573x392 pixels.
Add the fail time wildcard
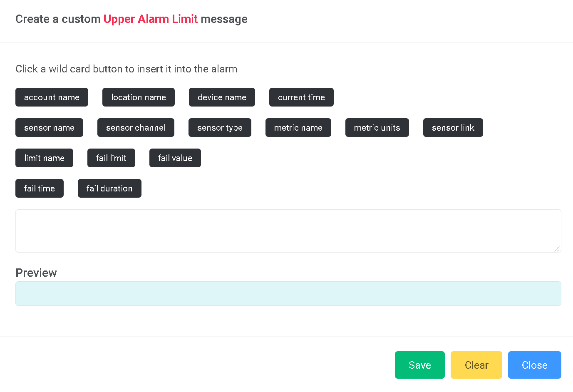coord(40,189)
